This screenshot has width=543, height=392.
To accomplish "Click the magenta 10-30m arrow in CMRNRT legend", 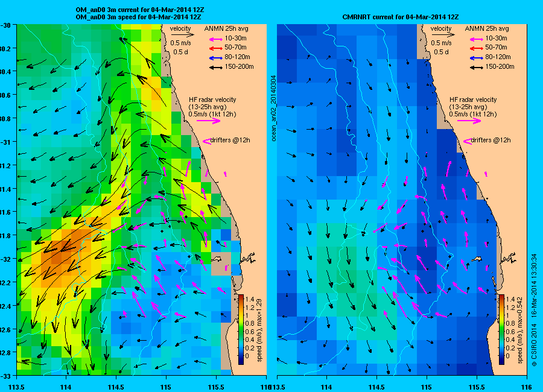I will tap(477, 39).
